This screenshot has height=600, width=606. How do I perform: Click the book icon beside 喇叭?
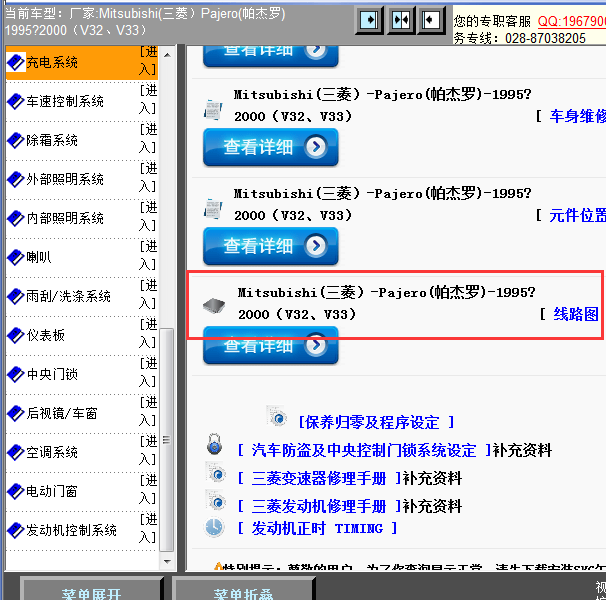coord(15,257)
